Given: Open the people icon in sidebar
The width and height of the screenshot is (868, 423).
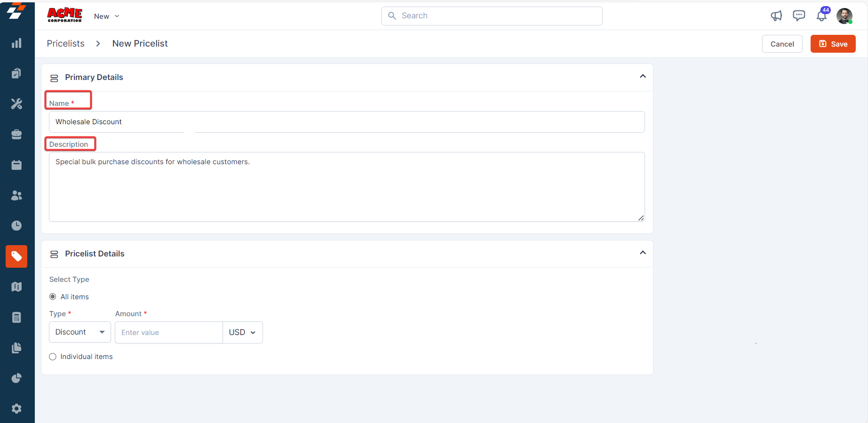Looking at the screenshot, I should click(x=16, y=195).
